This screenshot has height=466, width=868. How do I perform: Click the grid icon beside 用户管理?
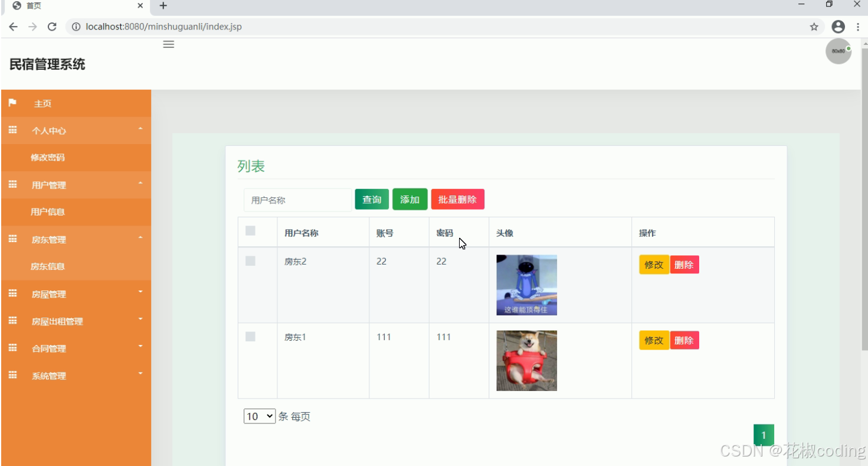tap(12, 184)
